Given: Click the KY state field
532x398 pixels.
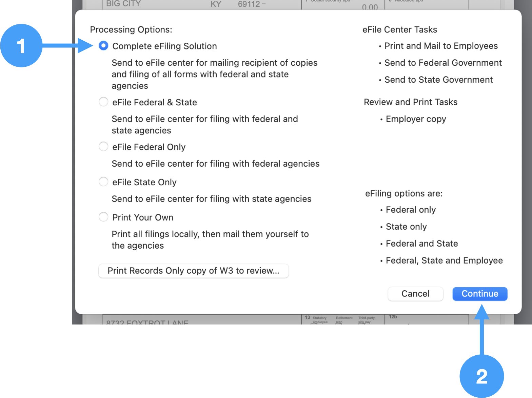Looking at the screenshot, I should click(x=216, y=4).
